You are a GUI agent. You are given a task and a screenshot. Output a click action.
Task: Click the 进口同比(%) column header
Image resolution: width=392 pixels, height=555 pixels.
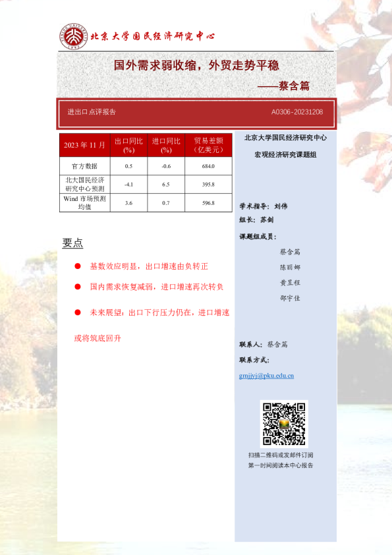point(166,145)
